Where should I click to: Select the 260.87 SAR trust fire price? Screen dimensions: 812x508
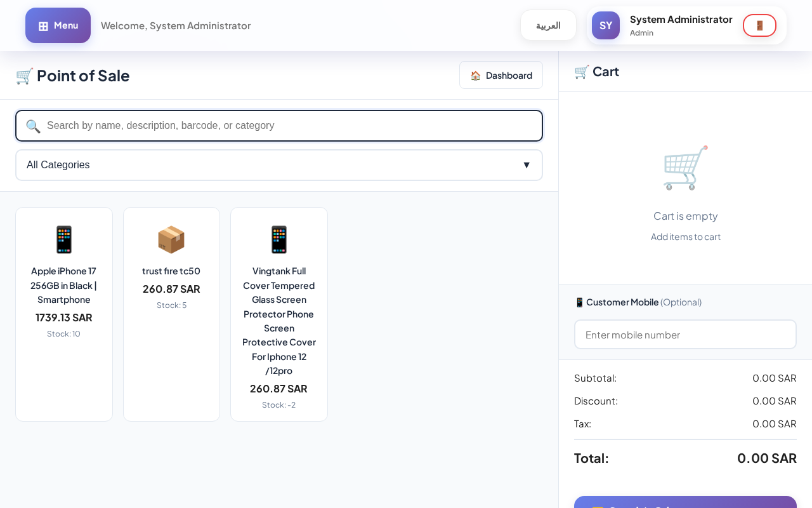(171, 289)
